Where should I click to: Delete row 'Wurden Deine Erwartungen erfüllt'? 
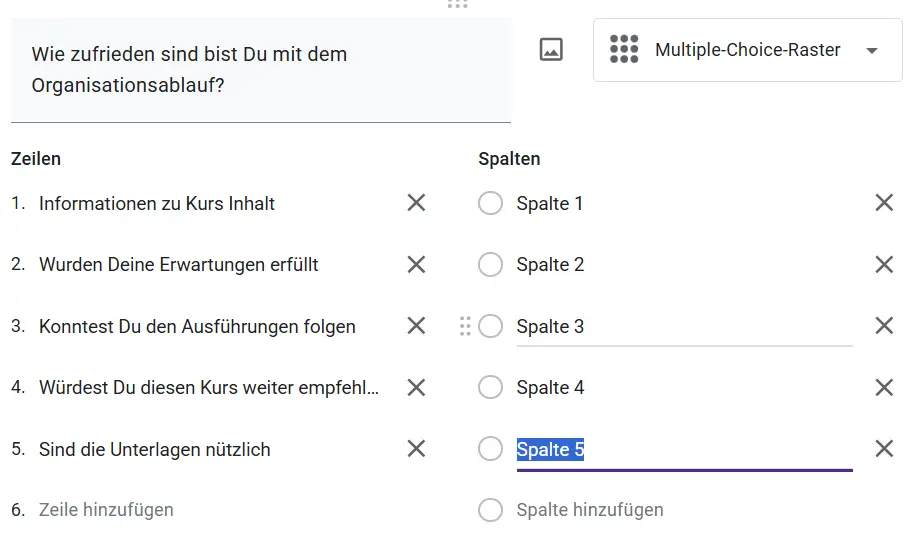tap(416, 264)
